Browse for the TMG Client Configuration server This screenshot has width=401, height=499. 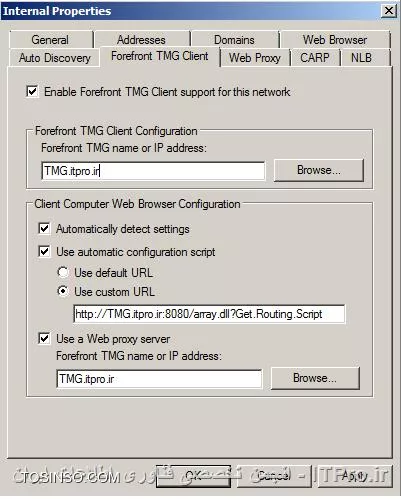(x=319, y=170)
